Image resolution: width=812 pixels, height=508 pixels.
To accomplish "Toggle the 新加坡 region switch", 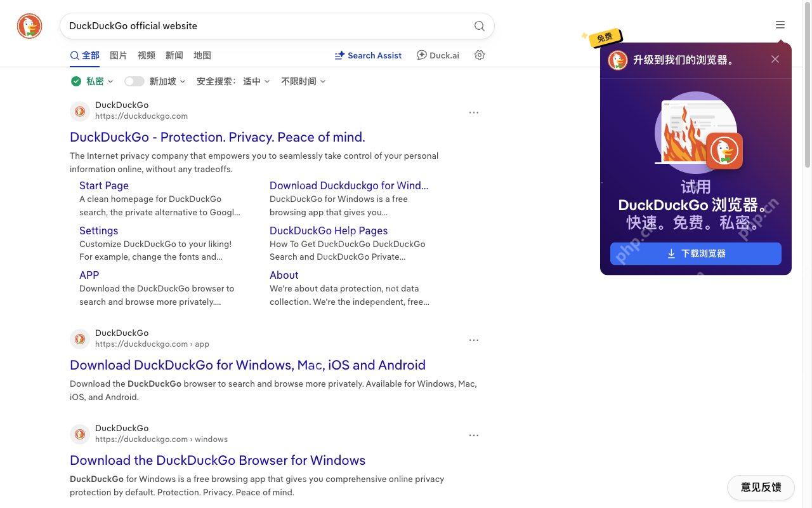I will [x=134, y=81].
